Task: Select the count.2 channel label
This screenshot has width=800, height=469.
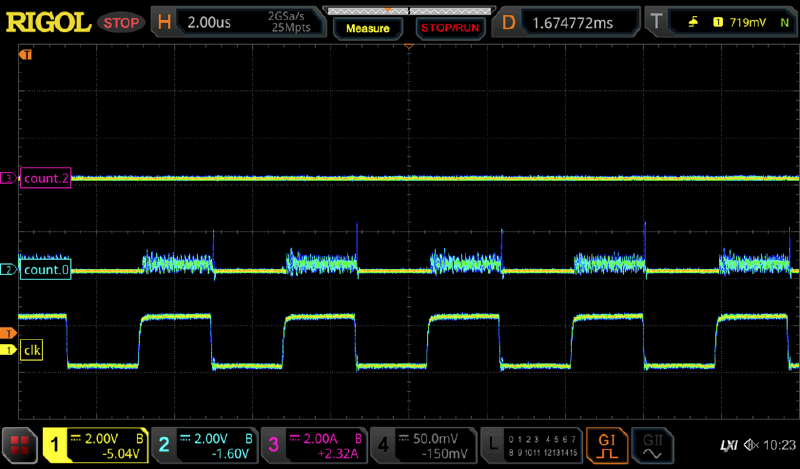Action: 43,179
